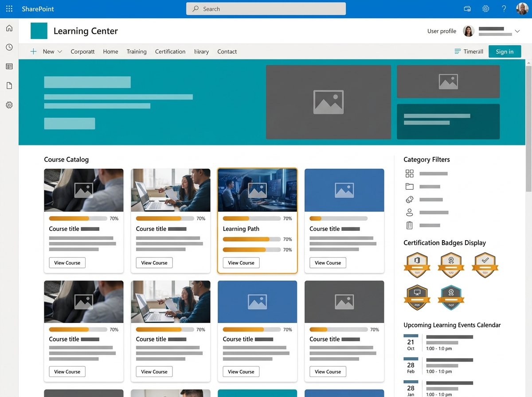This screenshot has width=532, height=397.
Task: Open the Home navigation item
Action: pos(110,52)
